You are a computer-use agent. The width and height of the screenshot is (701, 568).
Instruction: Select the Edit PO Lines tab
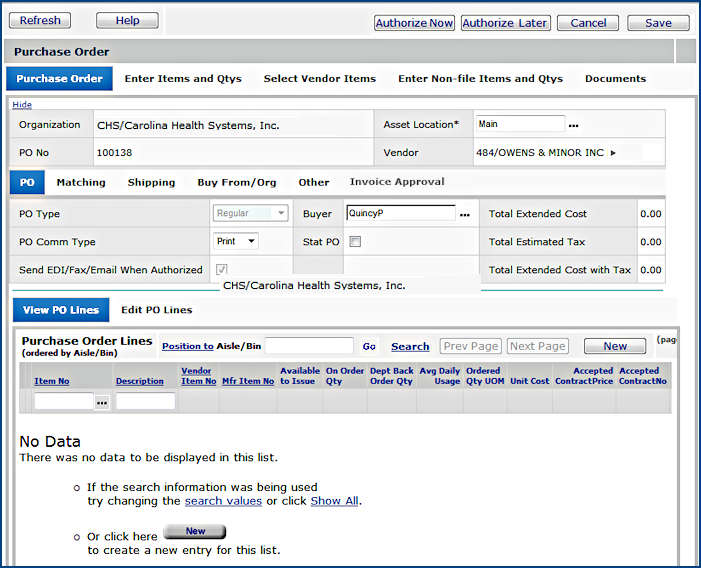157,310
